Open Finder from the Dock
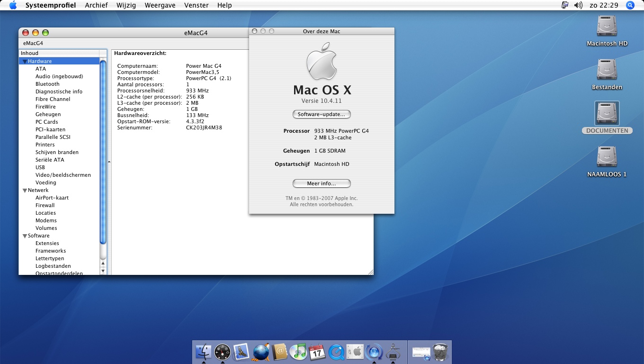 pyautogui.click(x=203, y=352)
